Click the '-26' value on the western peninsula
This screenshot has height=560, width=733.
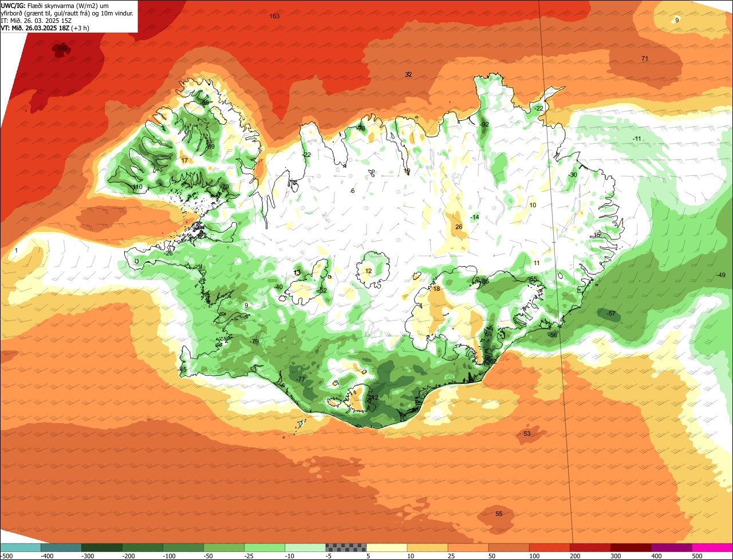168,253
